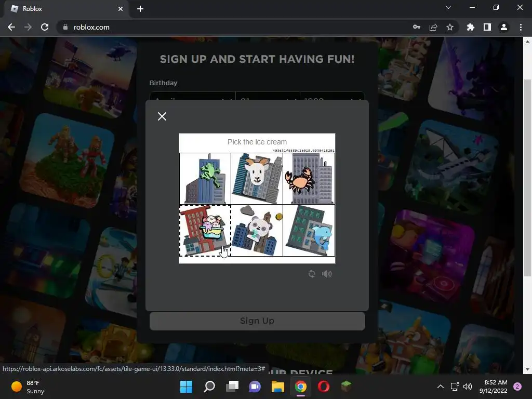Go back to the previous page

click(11, 27)
